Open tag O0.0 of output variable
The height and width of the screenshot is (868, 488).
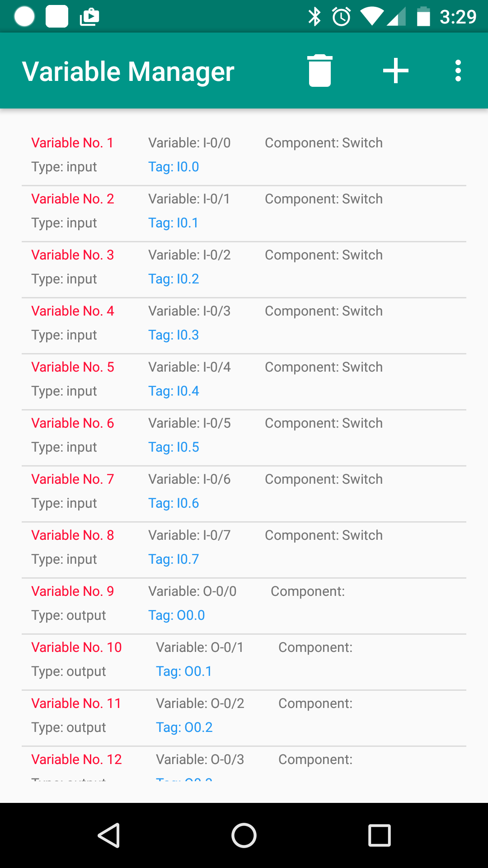pyautogui.click(x=177, y=615)
